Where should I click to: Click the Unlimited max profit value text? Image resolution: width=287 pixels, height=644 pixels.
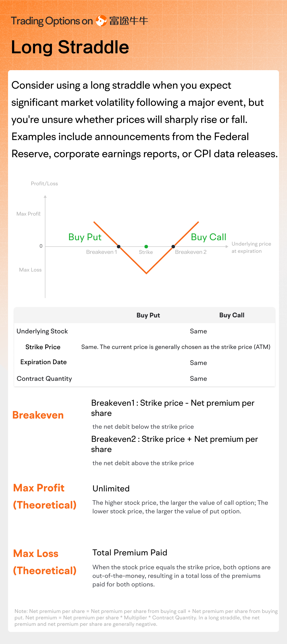111,489
